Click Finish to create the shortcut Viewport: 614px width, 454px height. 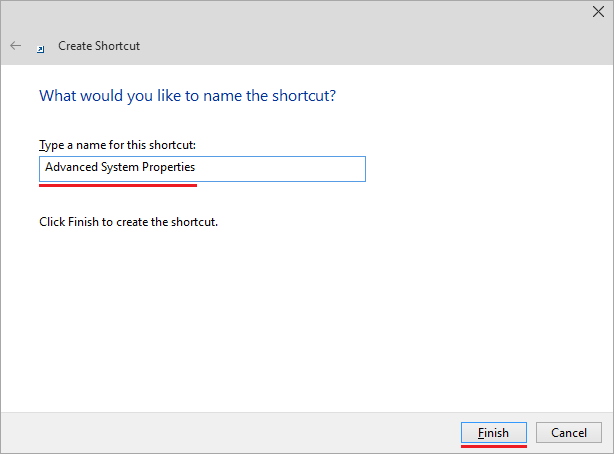click(x=493, y=432)
